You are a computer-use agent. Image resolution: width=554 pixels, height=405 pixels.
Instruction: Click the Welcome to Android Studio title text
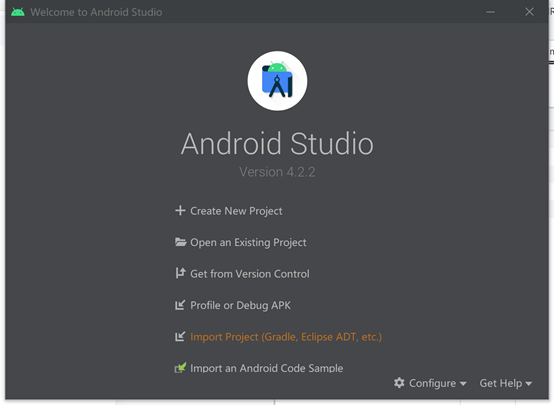[x=96, y=12]
